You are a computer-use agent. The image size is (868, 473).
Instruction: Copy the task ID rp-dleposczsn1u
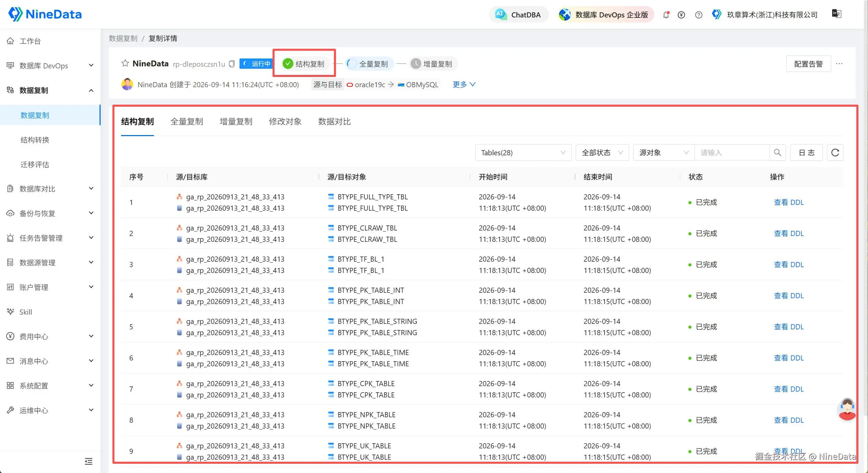232,64
